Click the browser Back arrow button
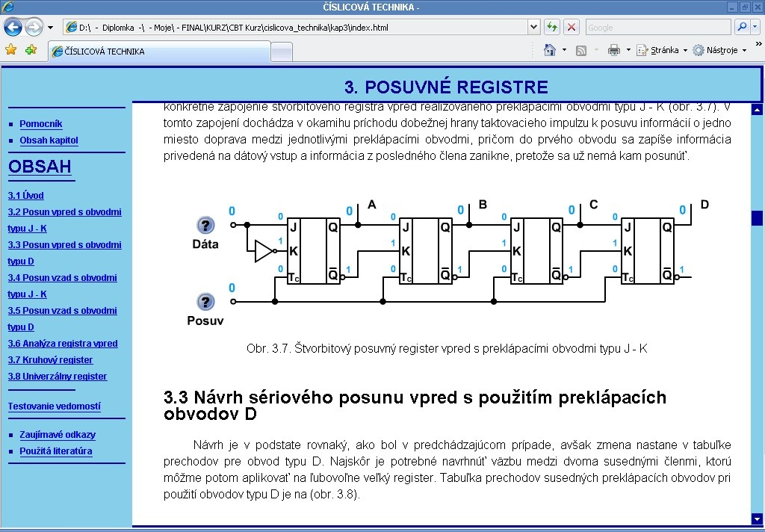 point(13,27)
